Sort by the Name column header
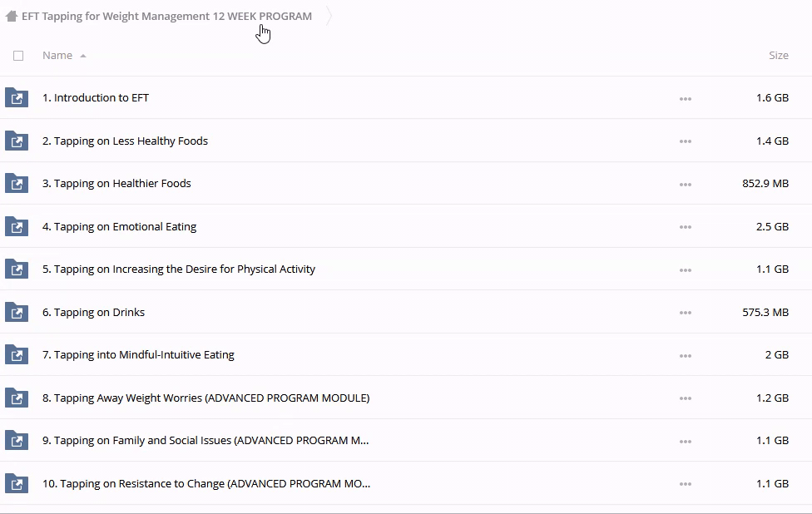The height and width of the screenshot is (514, 812). [x=57, y=56]
